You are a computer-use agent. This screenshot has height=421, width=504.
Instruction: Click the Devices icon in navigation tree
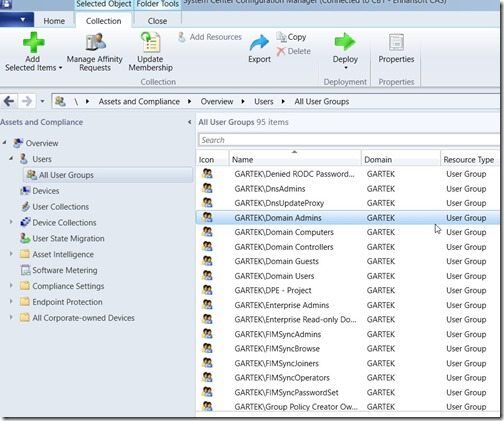point(25,191)
